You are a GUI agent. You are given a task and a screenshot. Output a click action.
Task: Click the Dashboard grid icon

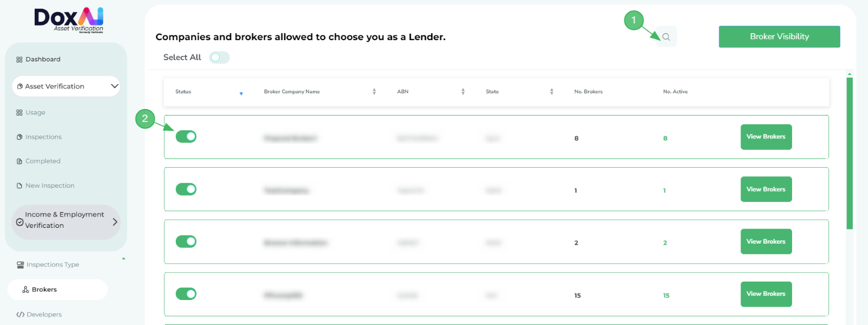[x=20, y=60]
